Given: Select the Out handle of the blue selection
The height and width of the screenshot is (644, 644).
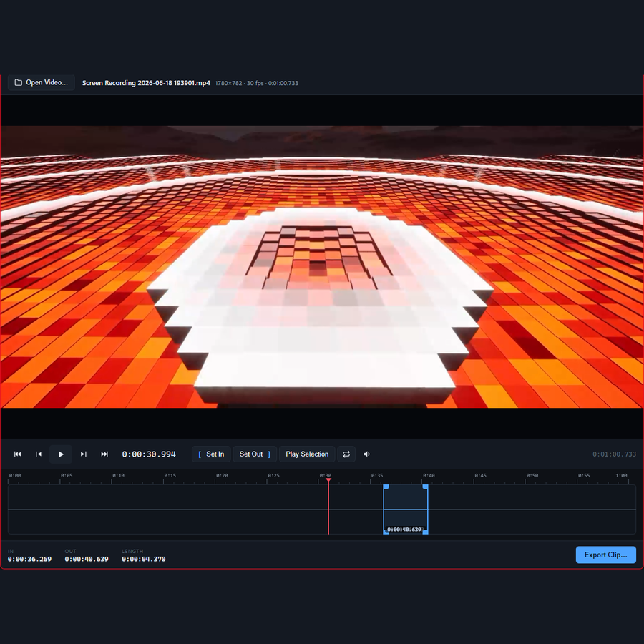Looking at the screenshot, I should [426, 509].
